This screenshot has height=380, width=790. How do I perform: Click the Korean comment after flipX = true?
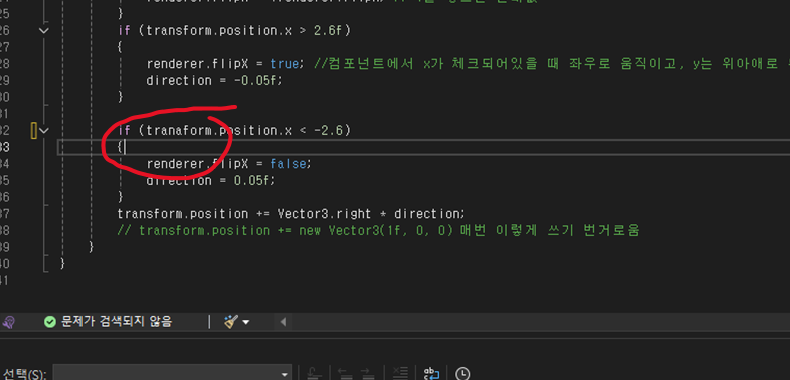click(x=553, y=64)
